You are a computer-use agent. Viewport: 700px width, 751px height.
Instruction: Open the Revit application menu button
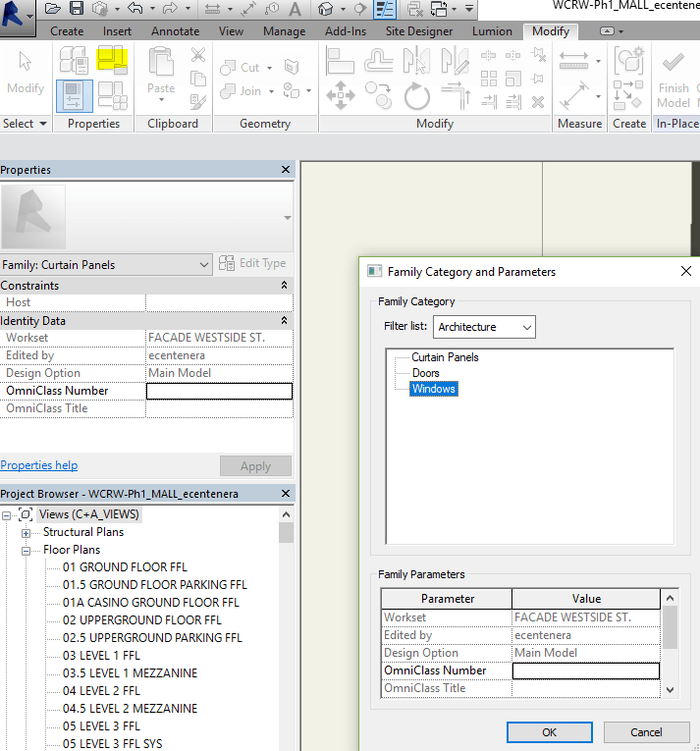pyautogui.click(x=17, y=16)
